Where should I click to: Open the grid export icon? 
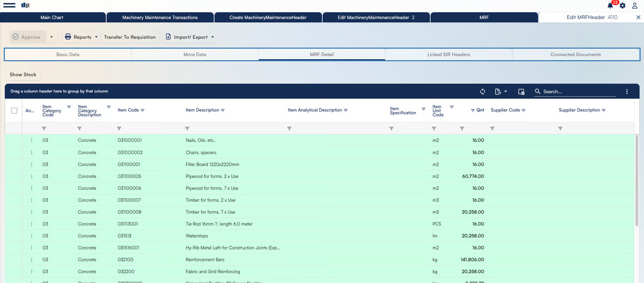click(500, 92)
